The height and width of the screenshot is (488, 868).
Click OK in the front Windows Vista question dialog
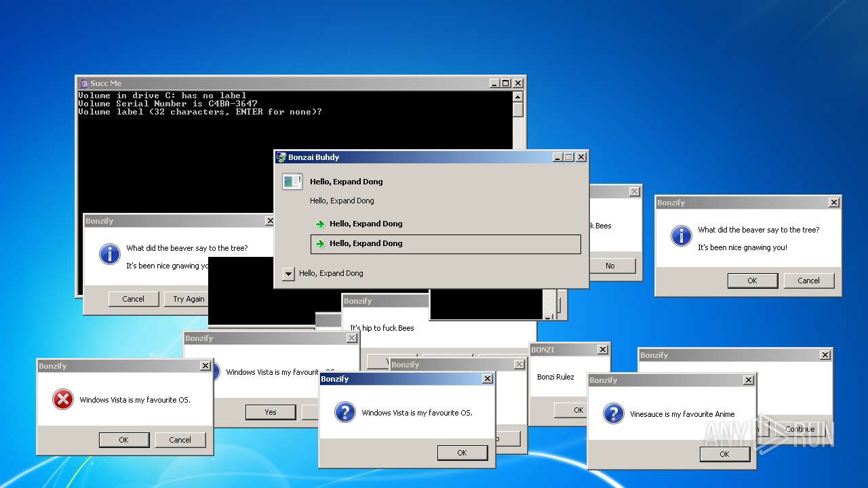coord(462,453)
